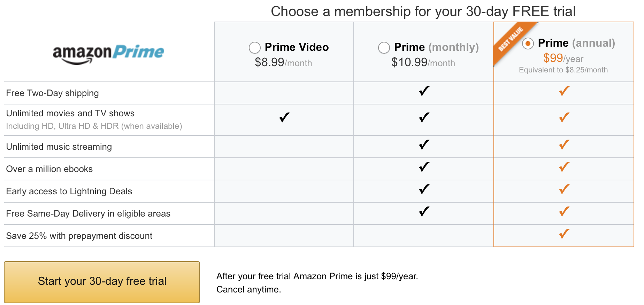
Task: Click monthly checkmark for Unlimited music streaming
Action: click(x=424, y=145)
